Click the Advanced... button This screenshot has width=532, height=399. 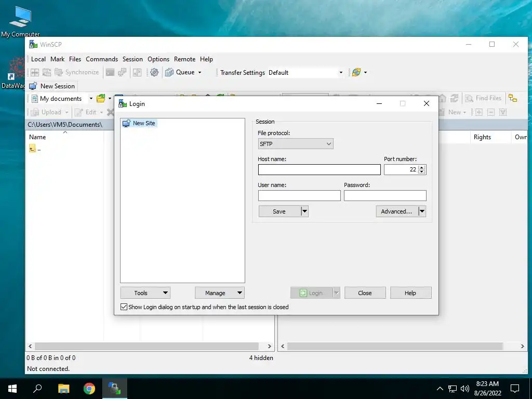[x=396, y=211]
